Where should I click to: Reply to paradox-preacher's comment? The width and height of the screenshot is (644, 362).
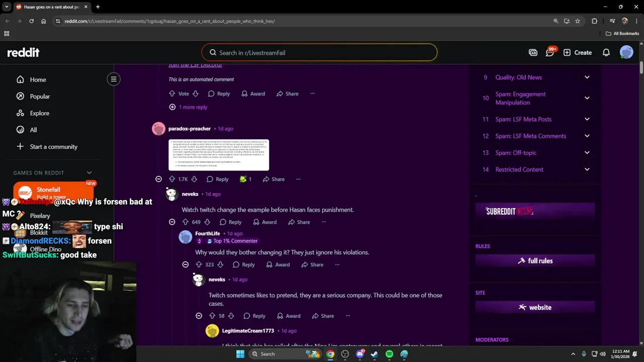pos(217,179)
